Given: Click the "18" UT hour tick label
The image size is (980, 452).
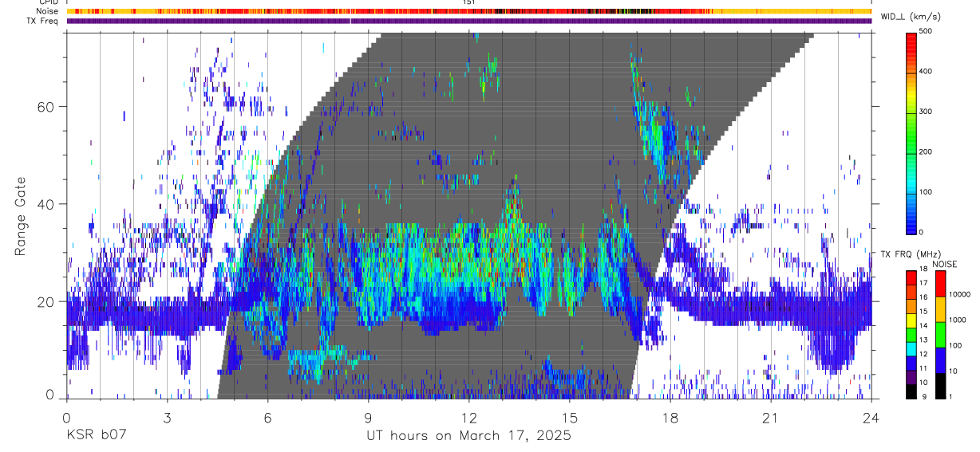Looking at the screenshot, I should point(670,419).
